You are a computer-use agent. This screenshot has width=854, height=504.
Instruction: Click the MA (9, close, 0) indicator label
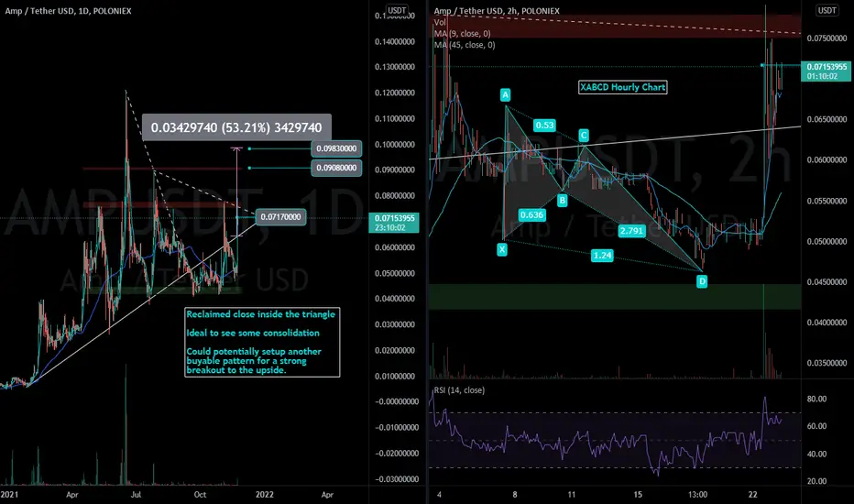[463, 34]
